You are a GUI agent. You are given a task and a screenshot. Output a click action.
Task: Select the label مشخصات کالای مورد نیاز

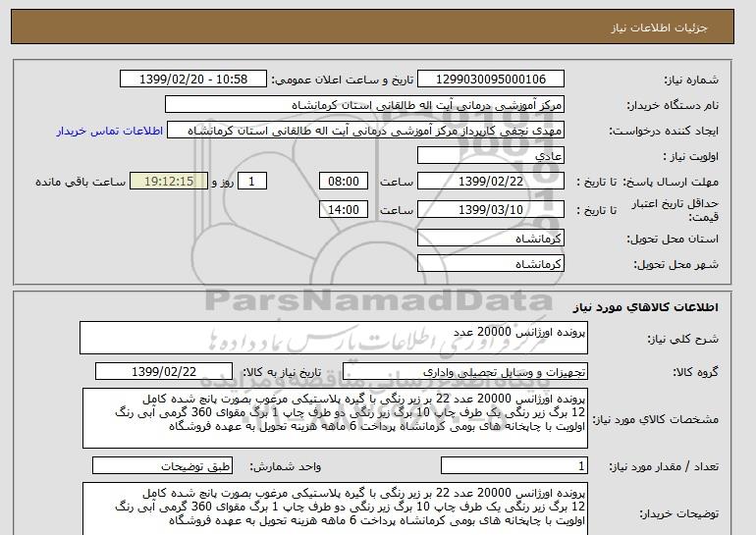click(x=656, y=419)
